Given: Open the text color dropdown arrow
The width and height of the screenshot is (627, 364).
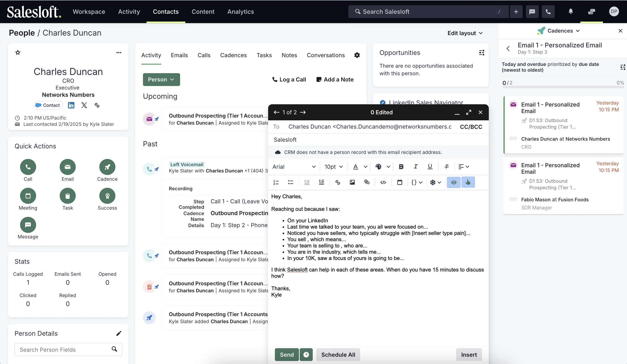Looking at the screenshot, I should 366,167.
